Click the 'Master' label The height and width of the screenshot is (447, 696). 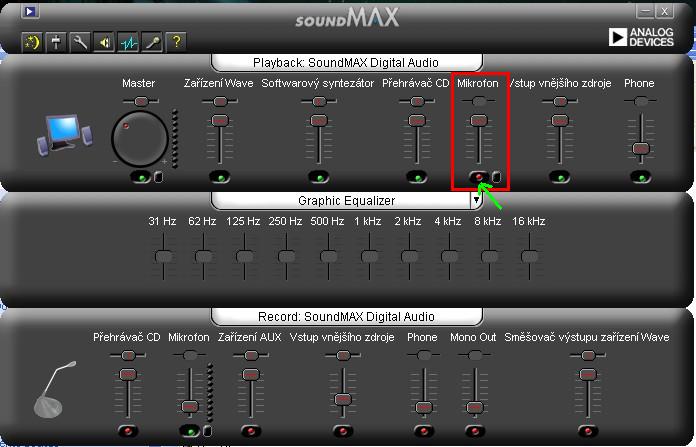coord(138,83)
